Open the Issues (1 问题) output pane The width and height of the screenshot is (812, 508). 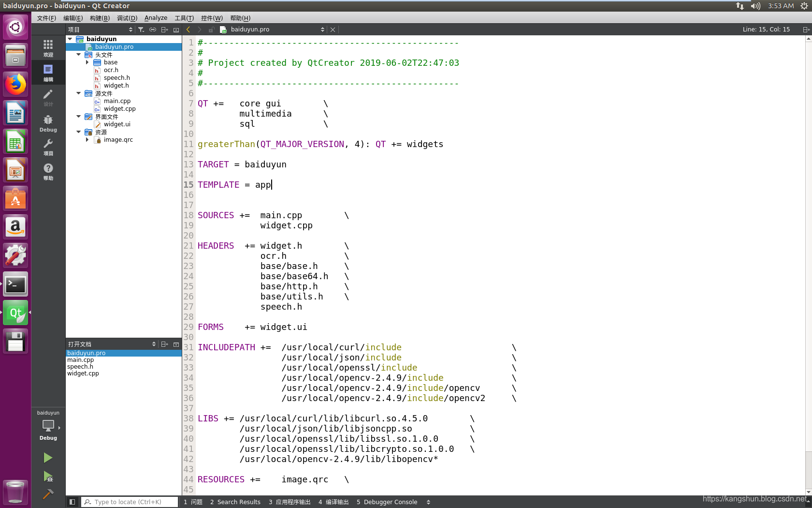[193, 502]
